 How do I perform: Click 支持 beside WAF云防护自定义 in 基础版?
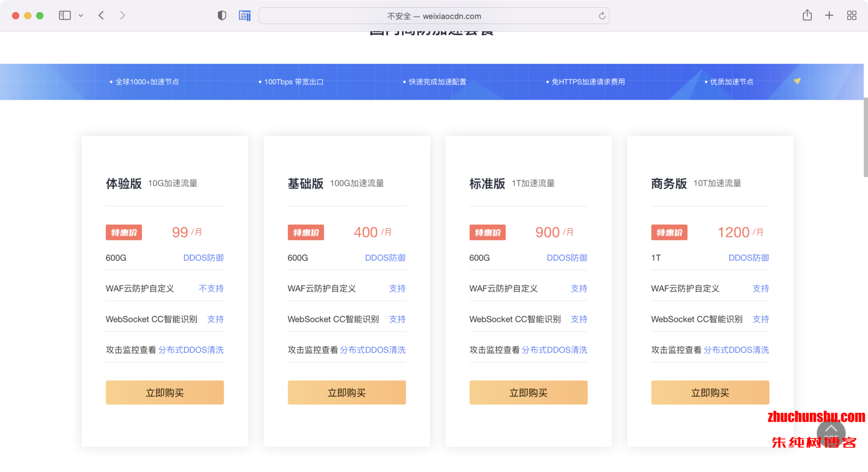click(x=397, y=289)
